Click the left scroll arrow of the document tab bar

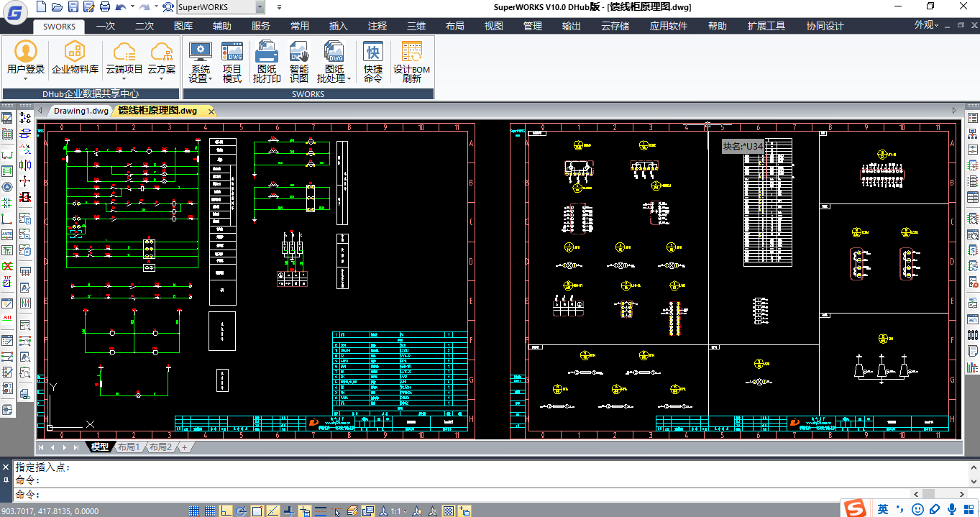click(x=41, y=111)
